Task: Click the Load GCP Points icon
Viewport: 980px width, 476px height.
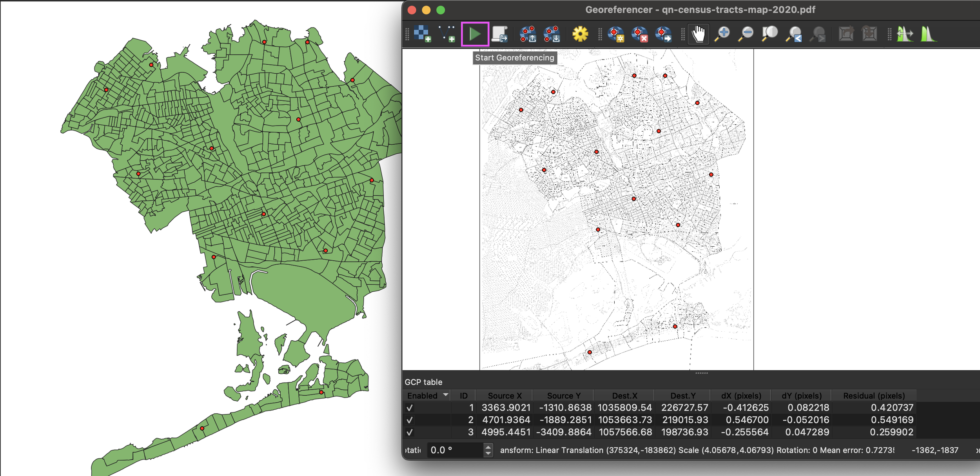Action: (528, 34)
